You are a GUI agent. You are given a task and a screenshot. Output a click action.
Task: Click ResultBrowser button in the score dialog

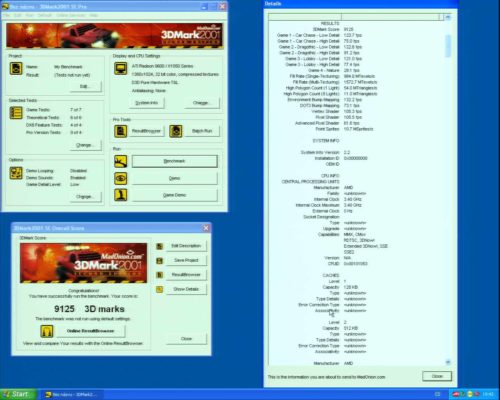pos(186,275)
